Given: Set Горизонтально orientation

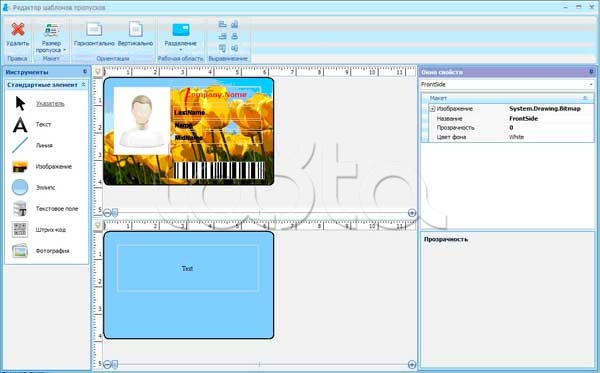Looking at the screenshot, I should pyautogui.click(x=94, y=34).
